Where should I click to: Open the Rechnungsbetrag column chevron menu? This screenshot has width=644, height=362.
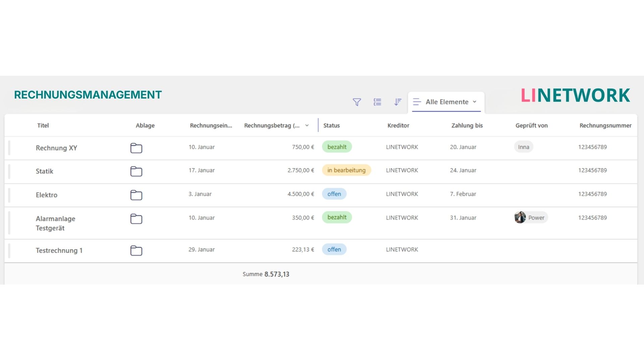[x=307, y=126]
